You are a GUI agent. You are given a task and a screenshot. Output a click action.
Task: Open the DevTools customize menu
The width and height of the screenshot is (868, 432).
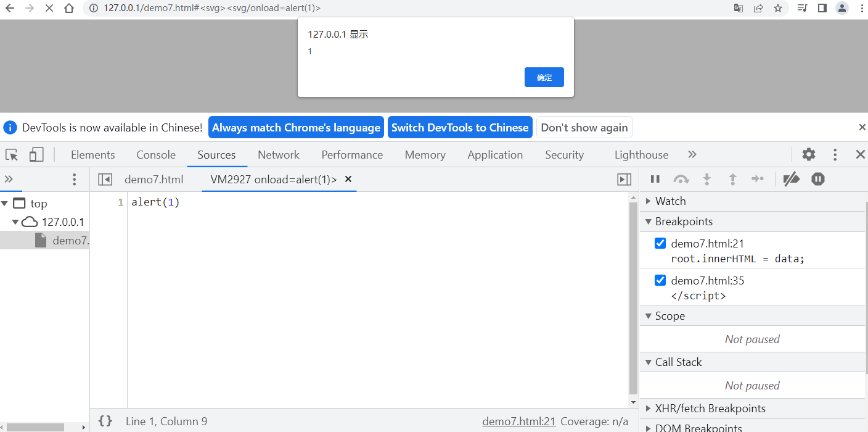835,154
